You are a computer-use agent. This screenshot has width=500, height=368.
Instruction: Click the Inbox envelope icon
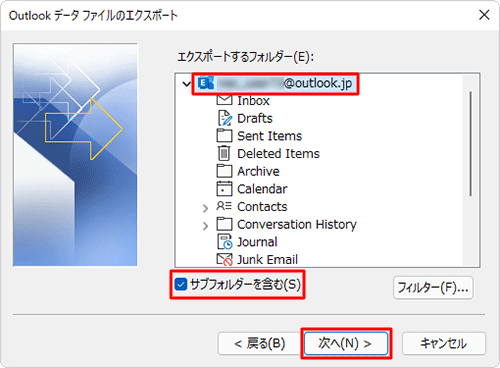tap(224, 100)
